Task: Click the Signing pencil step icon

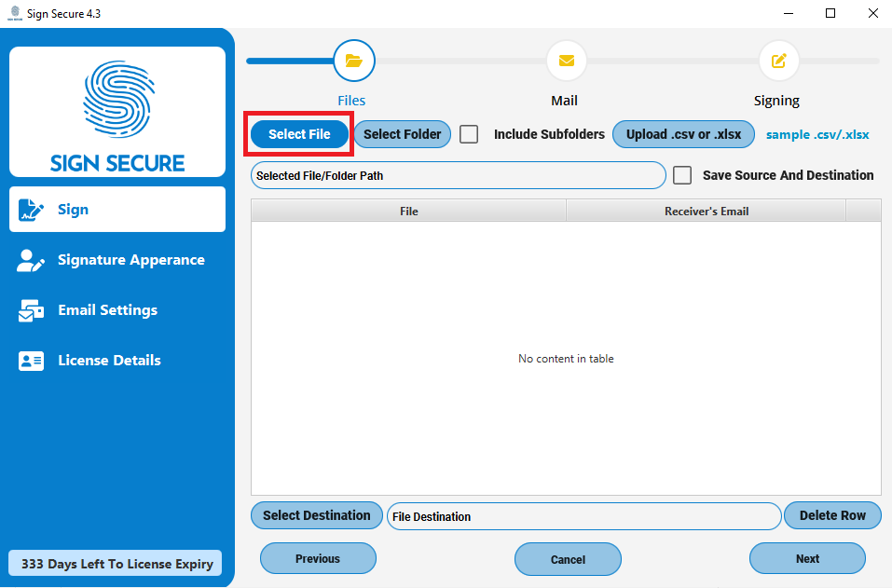Action: [779, 61]
